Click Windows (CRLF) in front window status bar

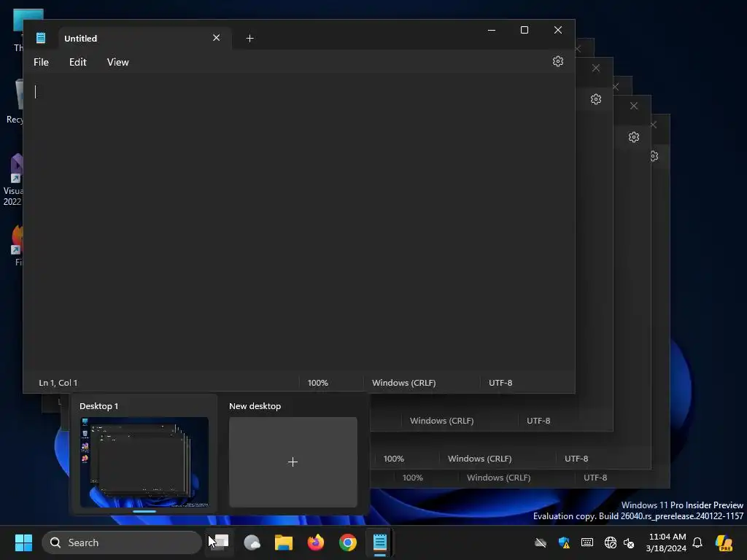pyautogui.click(x=404, y=383)
